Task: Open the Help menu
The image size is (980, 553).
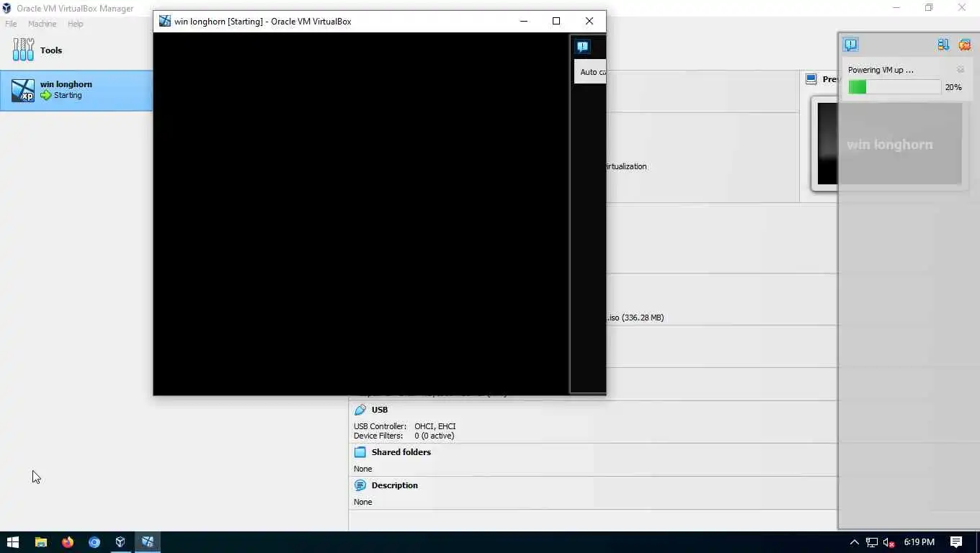Action: 76,24
